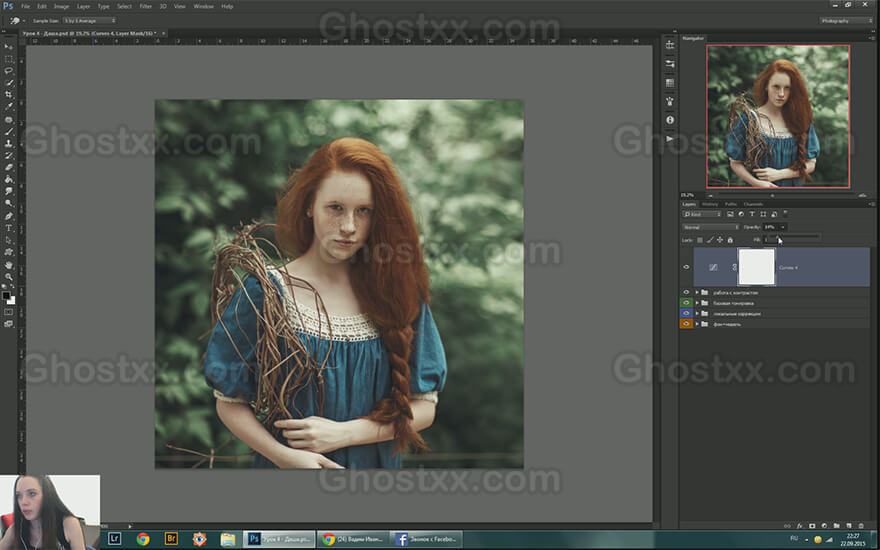Select the Eraser tool

(x=9, y=168)
